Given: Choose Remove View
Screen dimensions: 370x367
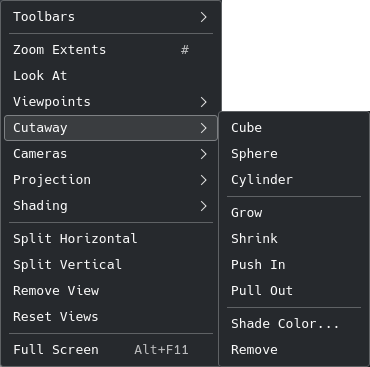Looking at the screenshot, I should click(x=111, y=291).
